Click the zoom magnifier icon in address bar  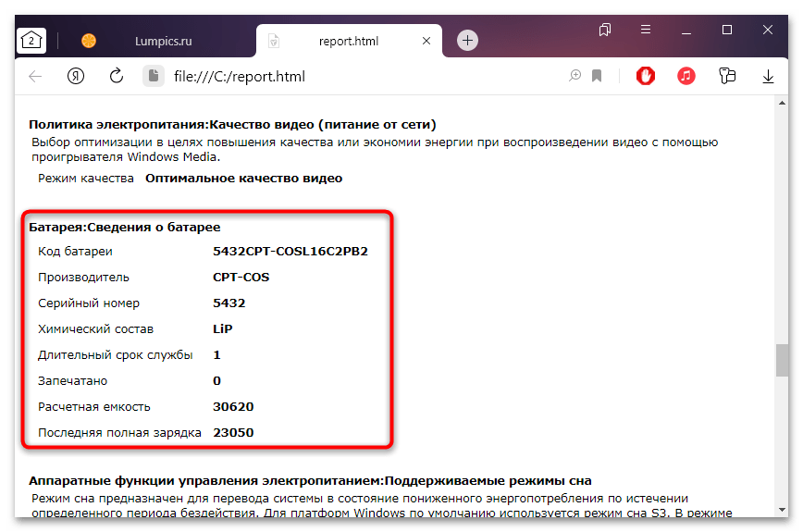pyautogui.click(x=575, y=76)
